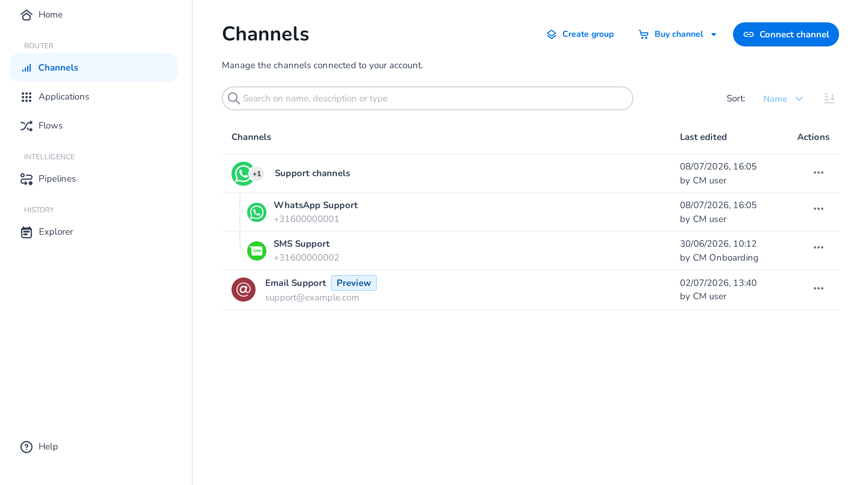Click the Help question mark icon
Viewport: 868px width, 485px height.
(26, 447)
